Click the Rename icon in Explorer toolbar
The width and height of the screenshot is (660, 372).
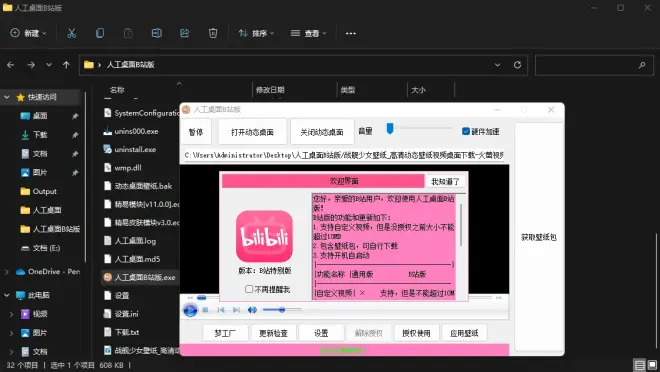(x=156, y=33)
